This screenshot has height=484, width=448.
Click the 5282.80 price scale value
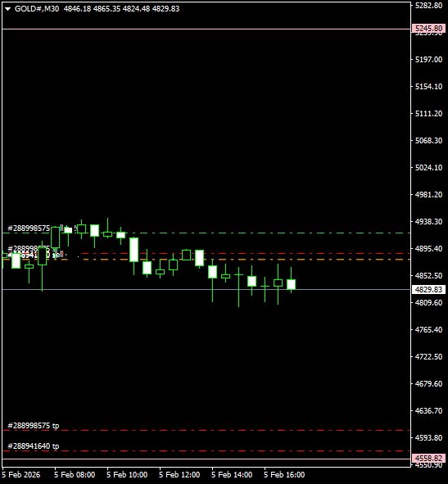point(428,5)
